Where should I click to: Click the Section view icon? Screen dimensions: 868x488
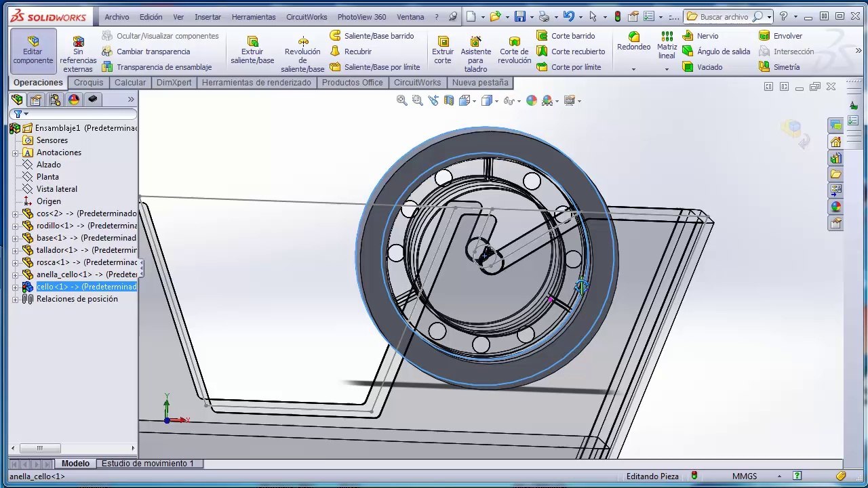click(449, 100)
